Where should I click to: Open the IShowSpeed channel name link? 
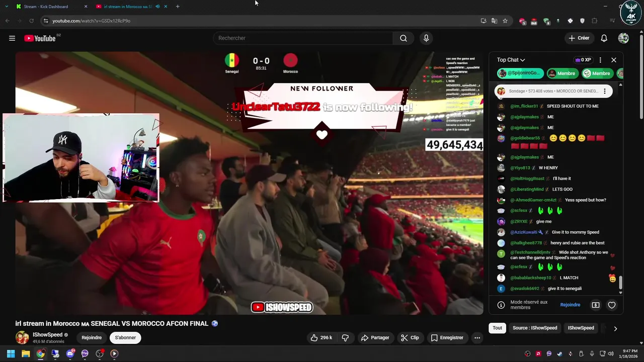click(48, 335)
